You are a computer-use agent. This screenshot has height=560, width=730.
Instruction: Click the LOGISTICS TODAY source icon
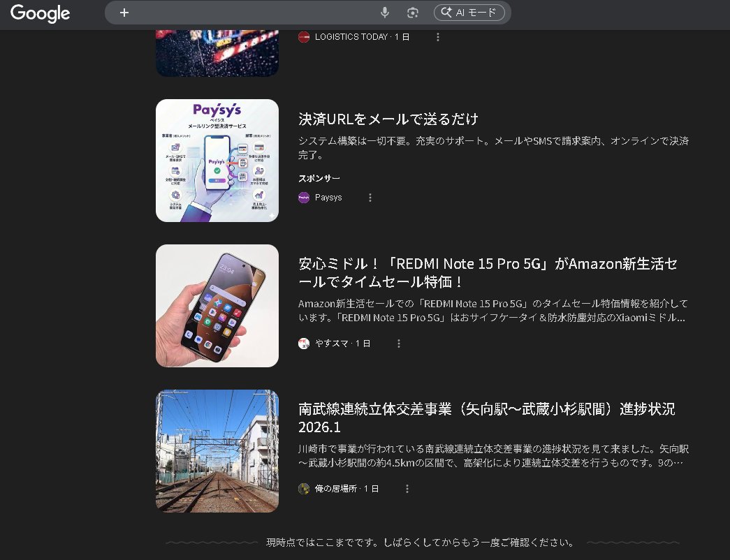click(x=304, y=37)
